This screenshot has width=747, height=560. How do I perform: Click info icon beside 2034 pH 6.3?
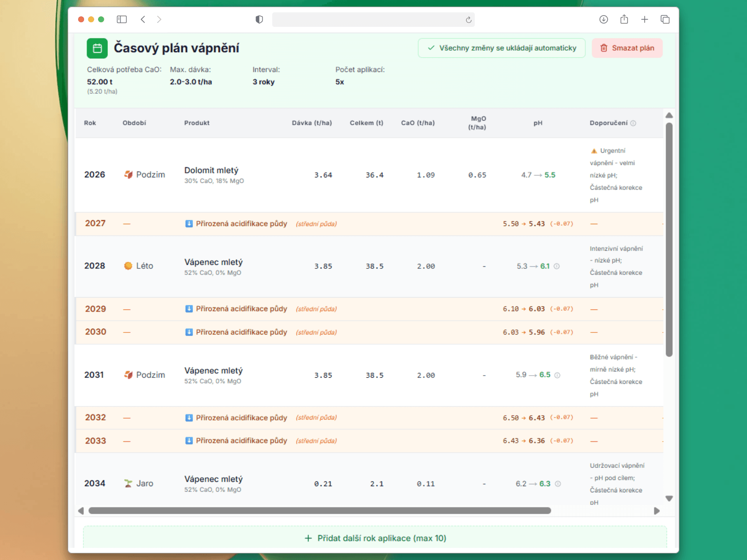pos(558,484)
